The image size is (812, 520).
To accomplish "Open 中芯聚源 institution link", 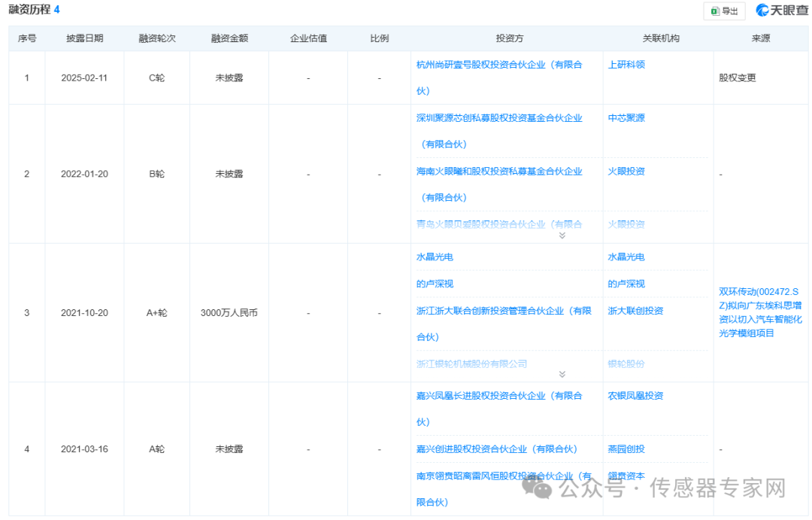I will [x=626, y=118].
